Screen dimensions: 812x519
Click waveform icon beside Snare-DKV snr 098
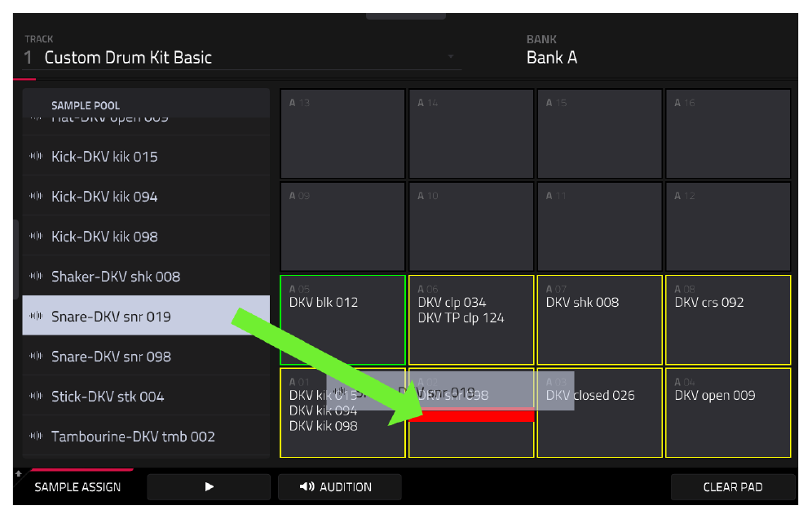tap(36, 356)
